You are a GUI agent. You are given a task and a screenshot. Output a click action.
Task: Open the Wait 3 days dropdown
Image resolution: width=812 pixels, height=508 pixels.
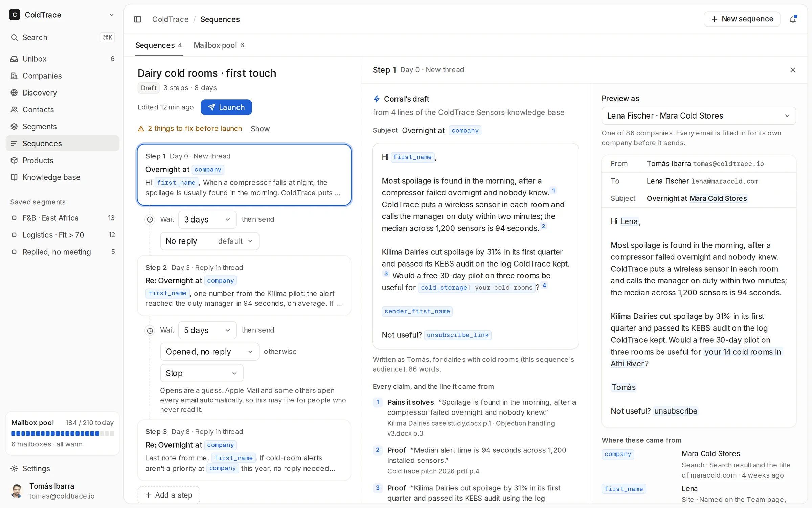click(x=207, y=219)
